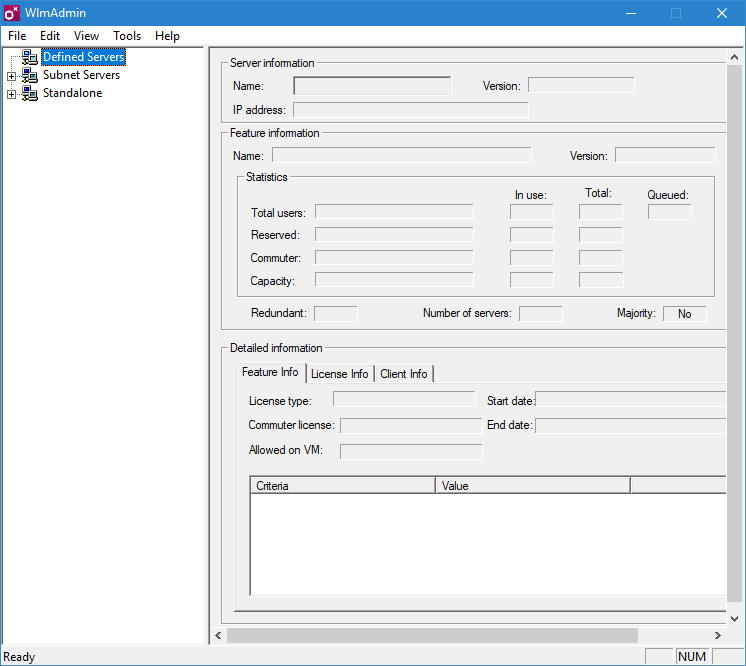Switch to the License Info tab
The image size is (746, 666).
tap(339, 374)
